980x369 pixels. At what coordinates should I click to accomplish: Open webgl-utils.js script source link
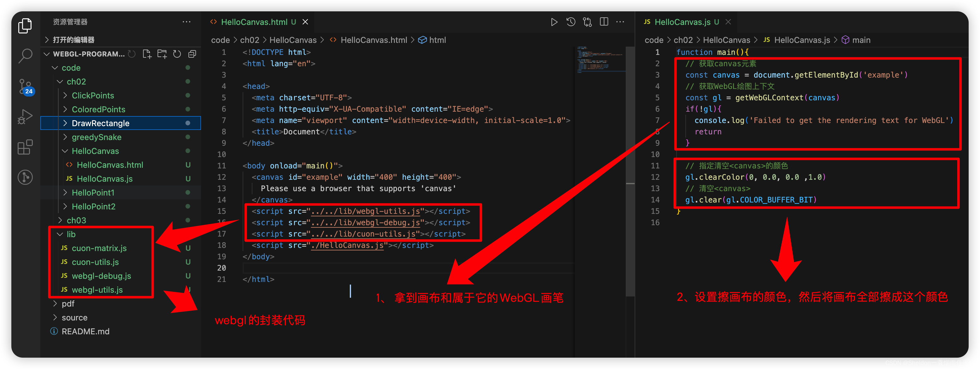pyautogui.click(x=365, y=211)
